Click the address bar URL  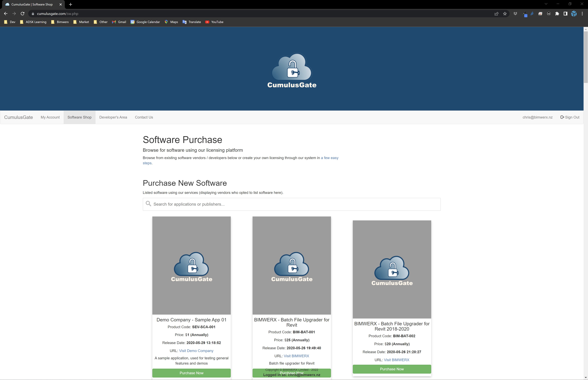58,14
